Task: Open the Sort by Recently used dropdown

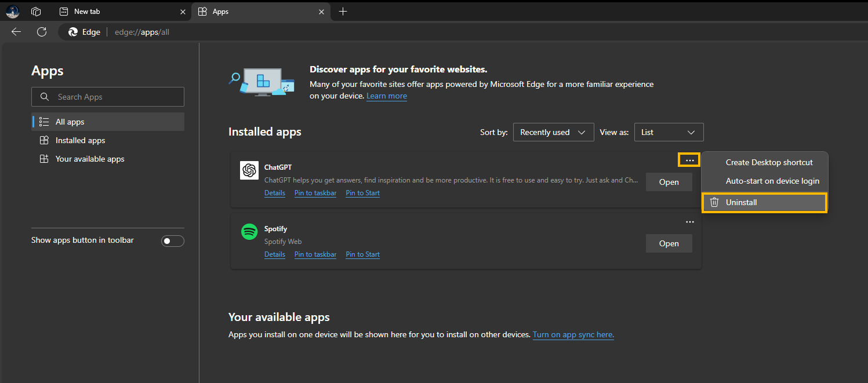Action: (x=553, y=132)
